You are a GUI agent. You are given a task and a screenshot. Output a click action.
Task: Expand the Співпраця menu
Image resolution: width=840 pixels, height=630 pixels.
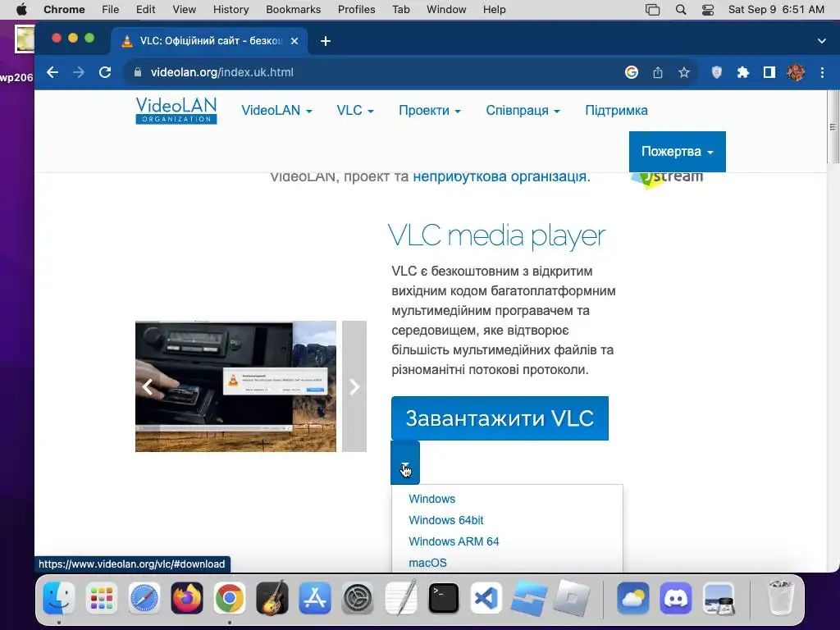523,111
